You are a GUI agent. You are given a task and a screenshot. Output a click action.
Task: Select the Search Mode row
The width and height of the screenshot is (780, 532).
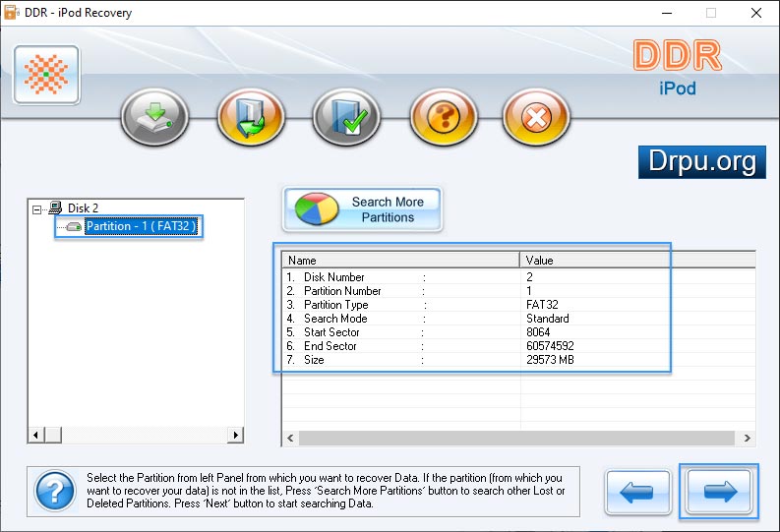[518, 319]
